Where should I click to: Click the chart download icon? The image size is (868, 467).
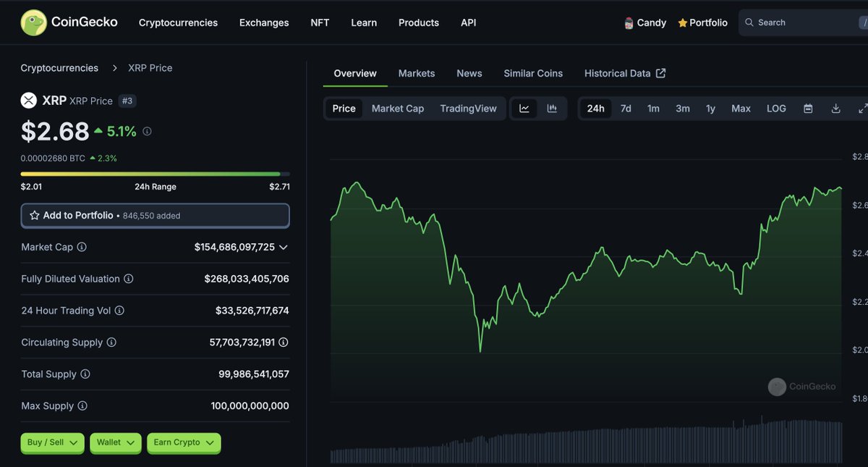835,108
